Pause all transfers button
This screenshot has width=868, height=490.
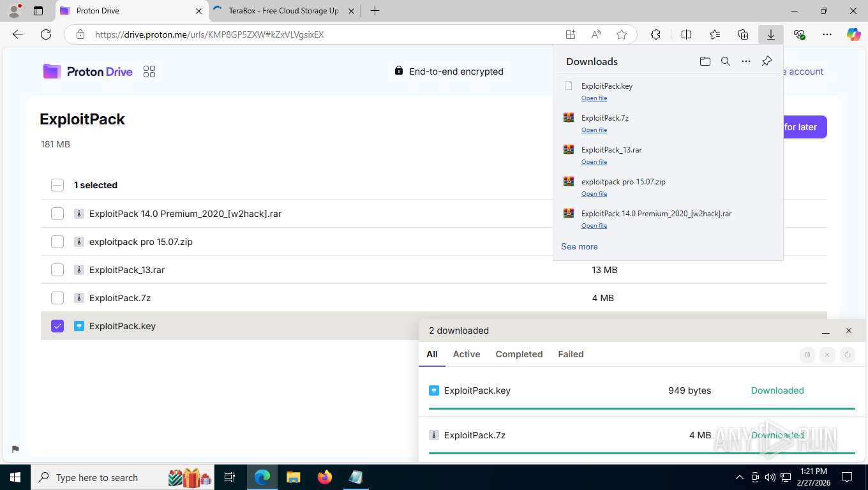[807, 355]
